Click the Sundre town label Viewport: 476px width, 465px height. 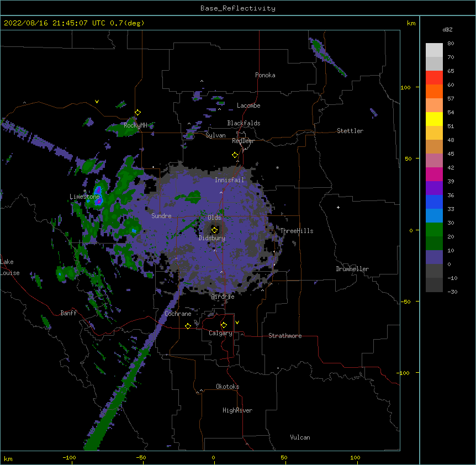click(x=161, y=216)
